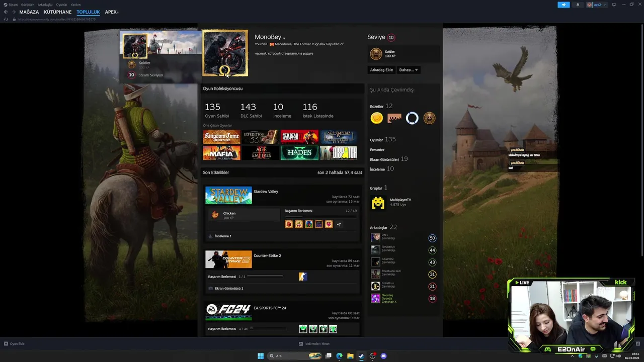Click the blue announcements megaphone button
This screenshot has height=362, width=644.
(x=563, y=5)
